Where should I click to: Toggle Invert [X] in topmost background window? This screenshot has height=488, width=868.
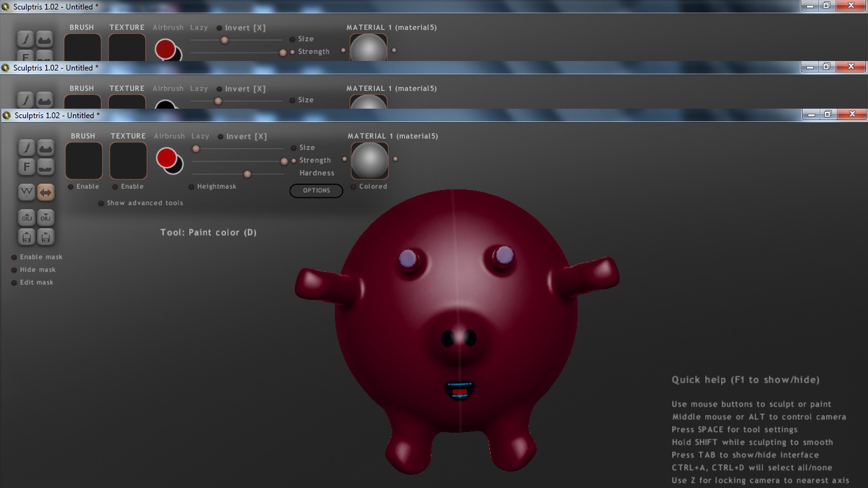point(241,28)
